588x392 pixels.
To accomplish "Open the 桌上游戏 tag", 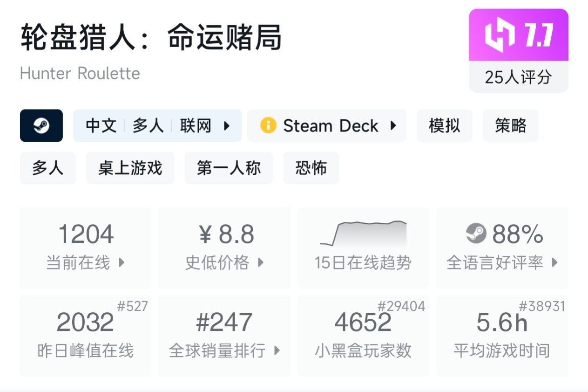I will coord(130,168).
